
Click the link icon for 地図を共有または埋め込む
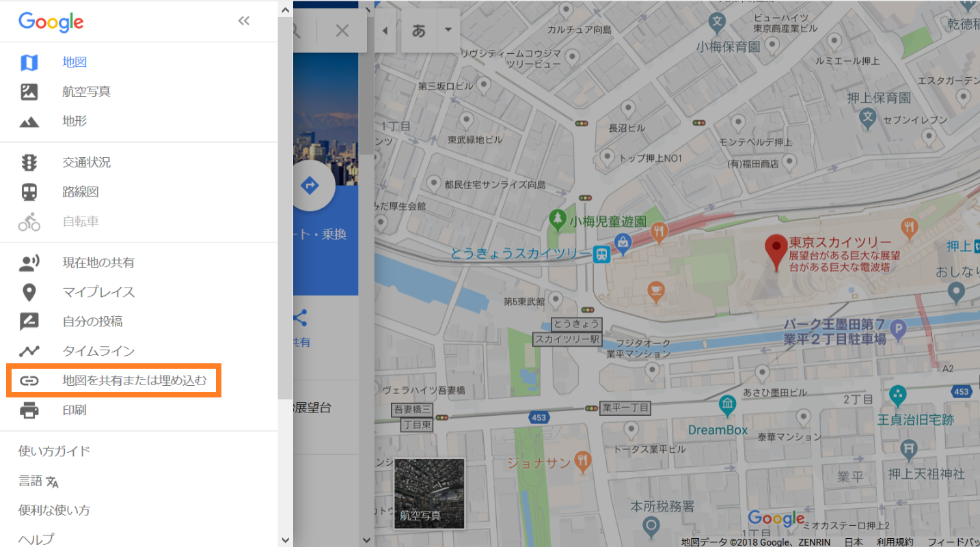(x=29, y=380)
